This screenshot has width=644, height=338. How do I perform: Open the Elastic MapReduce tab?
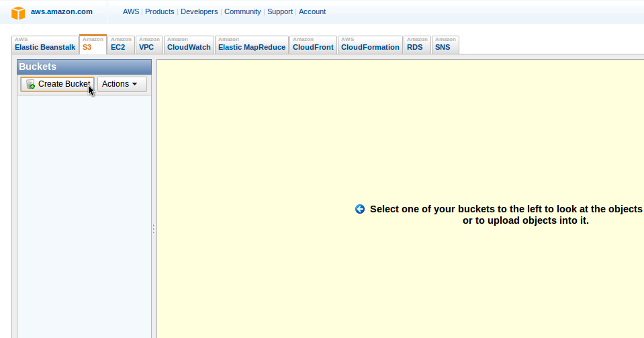252,45
